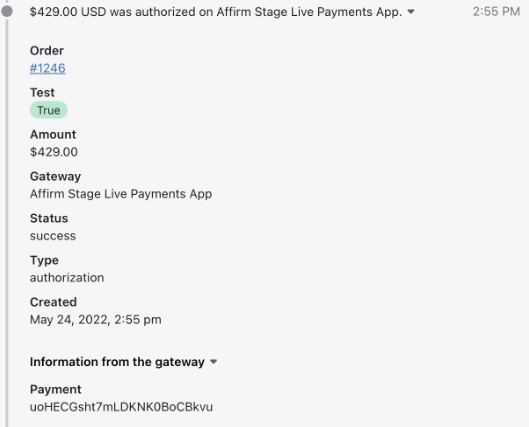
Task: Click the Order field label
Action: (47, 51)
